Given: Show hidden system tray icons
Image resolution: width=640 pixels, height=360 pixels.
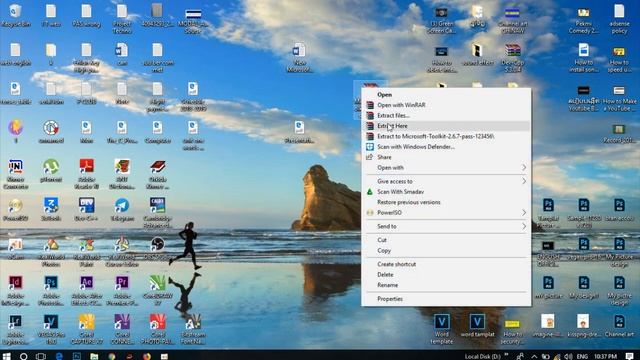Looking at the screenshot, I should pyautogui.click(x=534, y=356).
